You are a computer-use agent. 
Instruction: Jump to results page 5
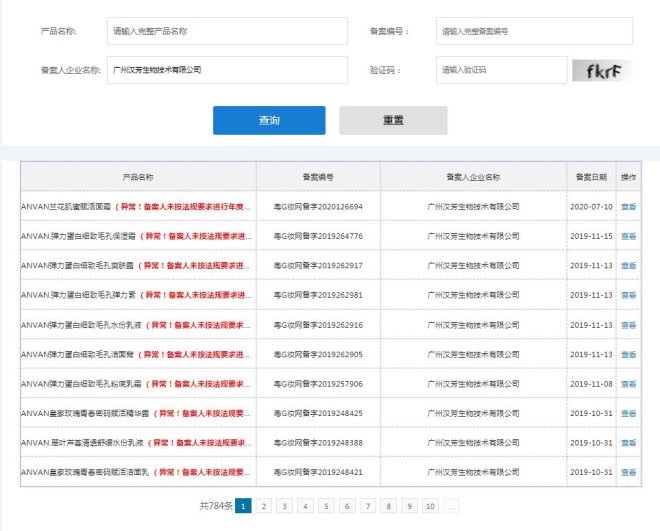pos(326,506)
